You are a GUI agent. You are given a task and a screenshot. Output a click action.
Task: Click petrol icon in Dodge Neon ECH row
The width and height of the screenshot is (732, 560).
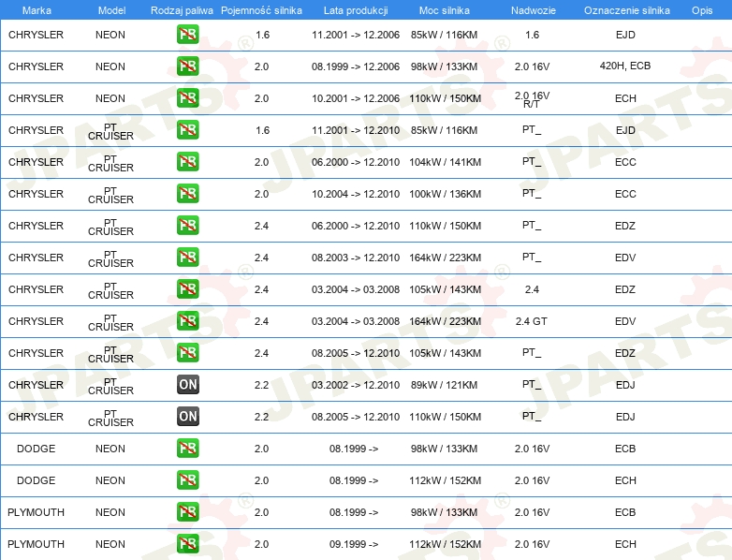(187, 479)
